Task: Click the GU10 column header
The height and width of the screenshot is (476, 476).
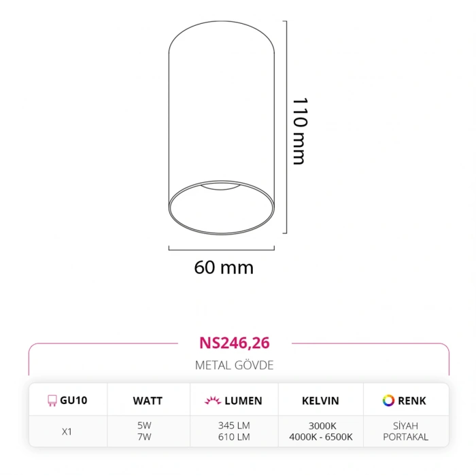Action: coord(73,401)
